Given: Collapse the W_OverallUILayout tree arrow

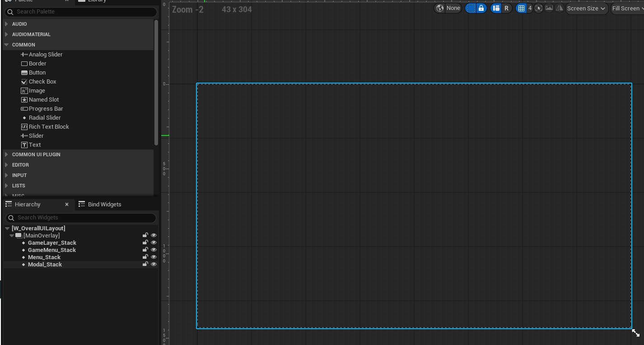Looking at the screenshot, I should pyautogui.click(x=7, y=228).
